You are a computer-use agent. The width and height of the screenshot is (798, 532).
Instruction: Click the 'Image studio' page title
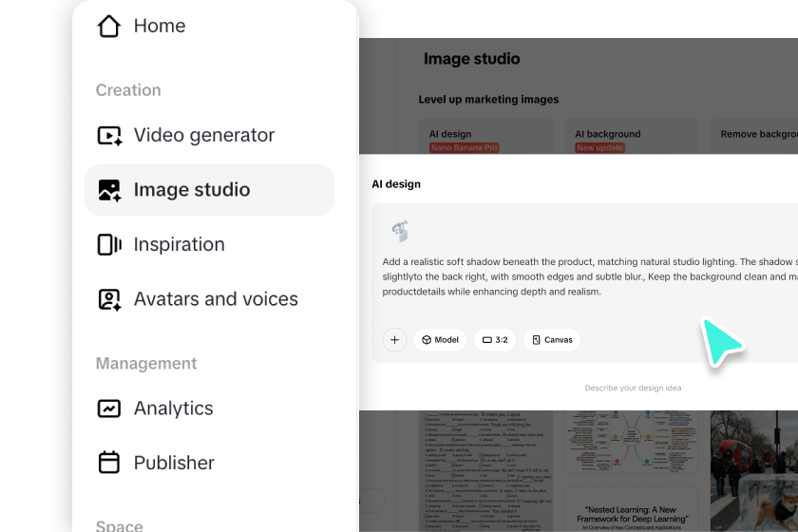[x=472, y=59]
